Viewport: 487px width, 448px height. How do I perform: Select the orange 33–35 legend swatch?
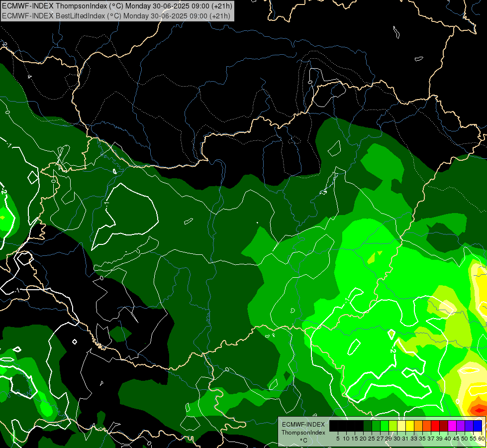tap(418, 426)
